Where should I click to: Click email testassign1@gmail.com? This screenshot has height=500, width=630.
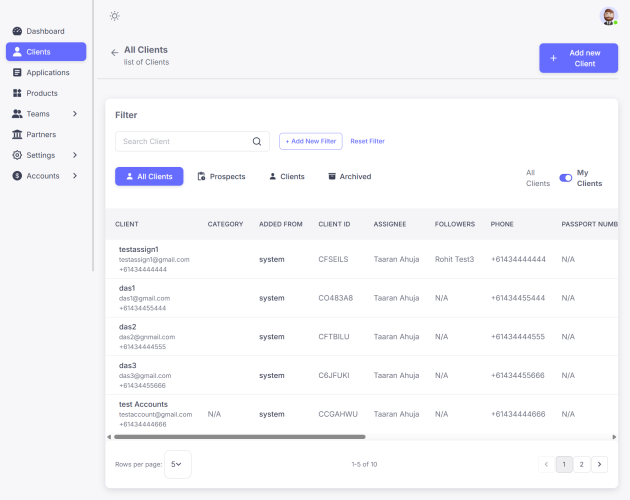click(154, 260)
